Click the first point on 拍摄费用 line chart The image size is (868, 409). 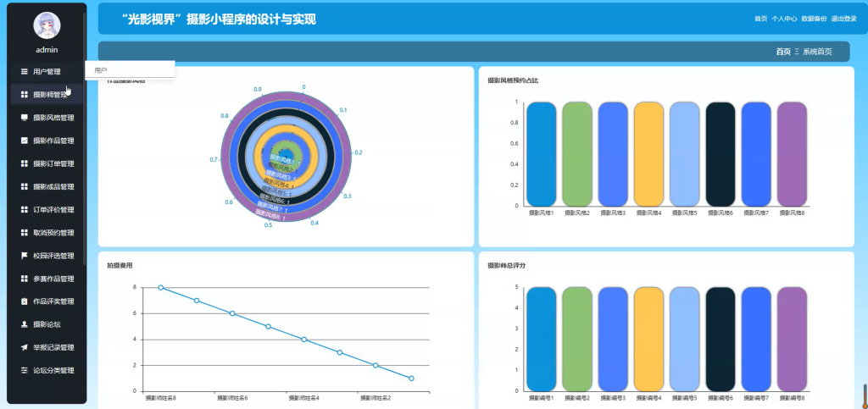(x=160, y=287)
